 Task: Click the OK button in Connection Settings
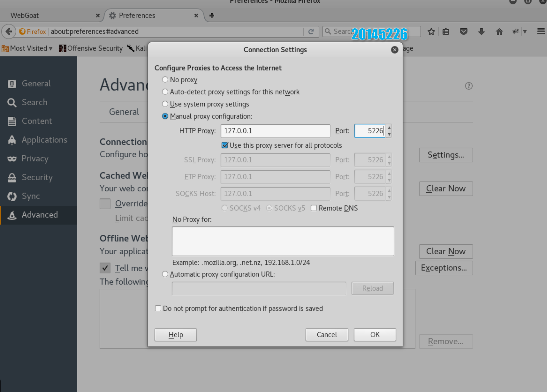click(x=375, y=335)
